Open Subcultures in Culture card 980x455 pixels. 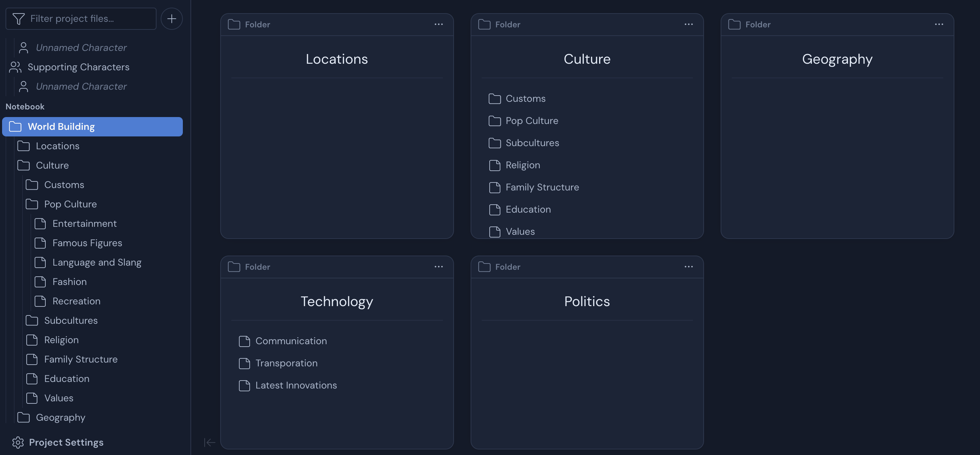[x=532, y=143]
